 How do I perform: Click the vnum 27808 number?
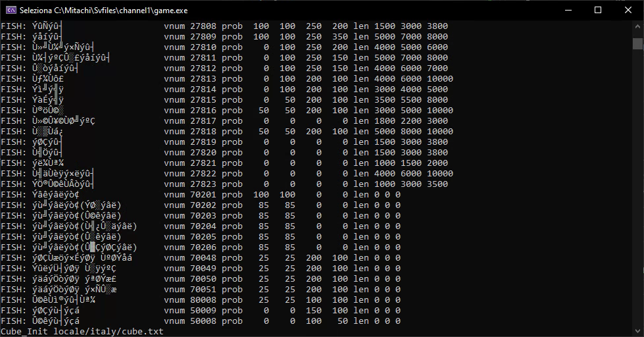click(x=203, y=26)
